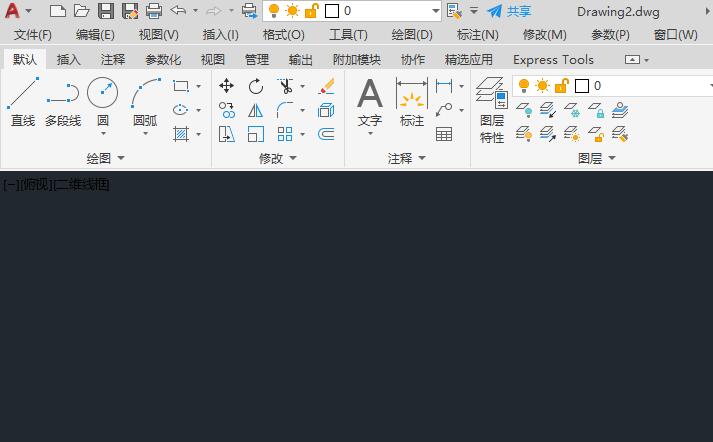Click the Ellipse draw icon

click(181, 110)
